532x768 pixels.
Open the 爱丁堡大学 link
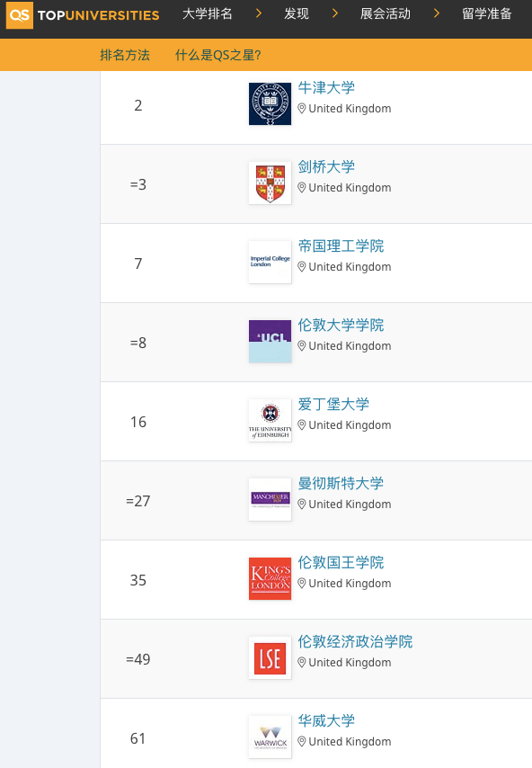(x=333, y=404)
